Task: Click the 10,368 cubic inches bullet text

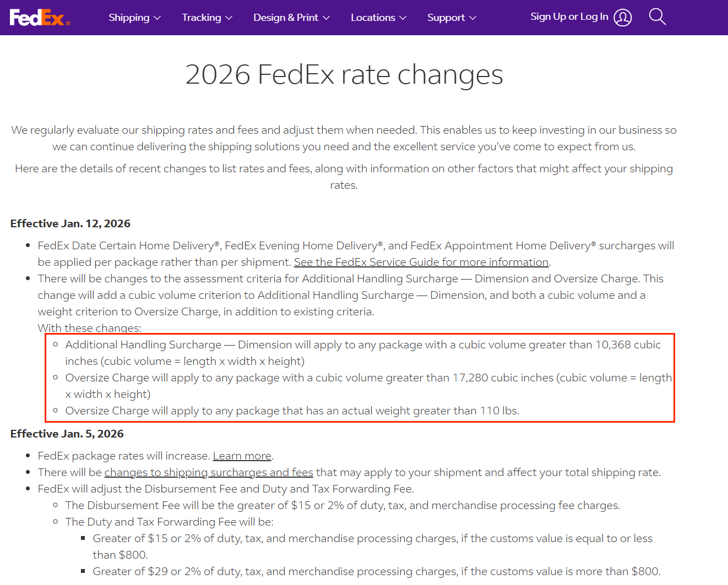Action: click(x=362, y=345)
